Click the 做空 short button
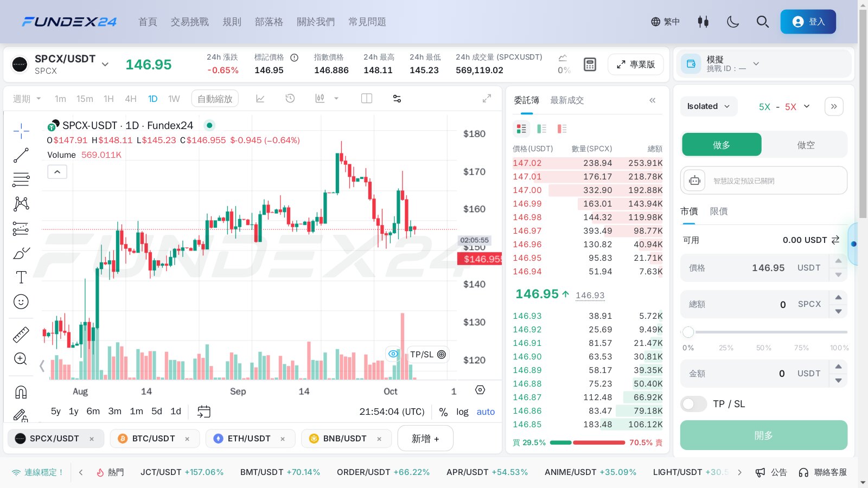Image resolution: width=868 pixels, height=488 pixels. 806,145
